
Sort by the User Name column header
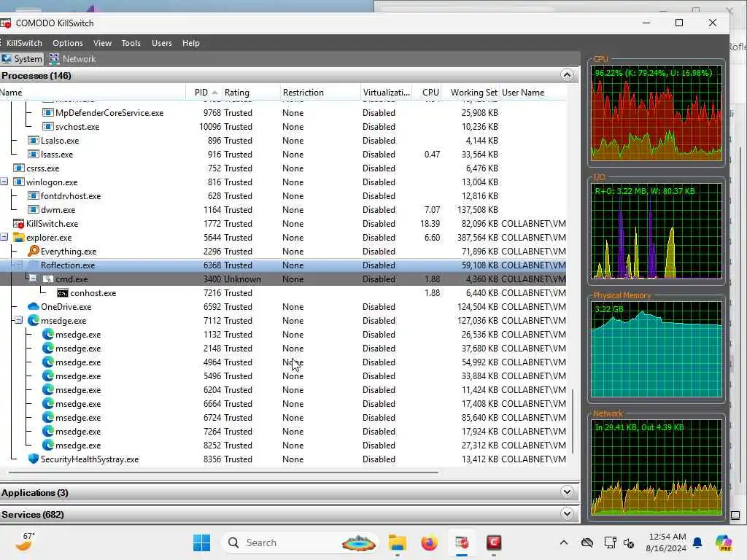[x=533, y=93]
